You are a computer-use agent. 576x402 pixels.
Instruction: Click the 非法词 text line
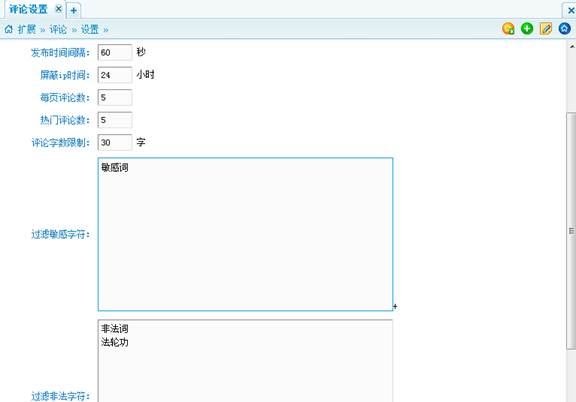[115, 329]
